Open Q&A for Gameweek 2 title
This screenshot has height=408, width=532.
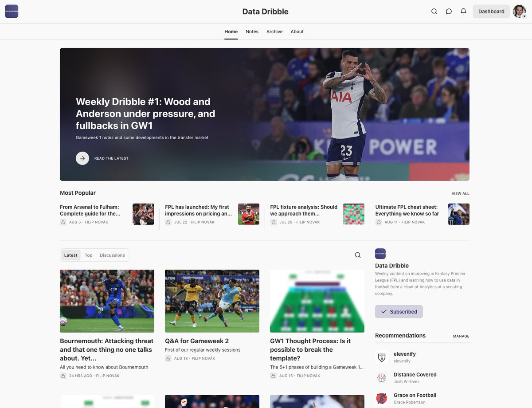point(197,341)
